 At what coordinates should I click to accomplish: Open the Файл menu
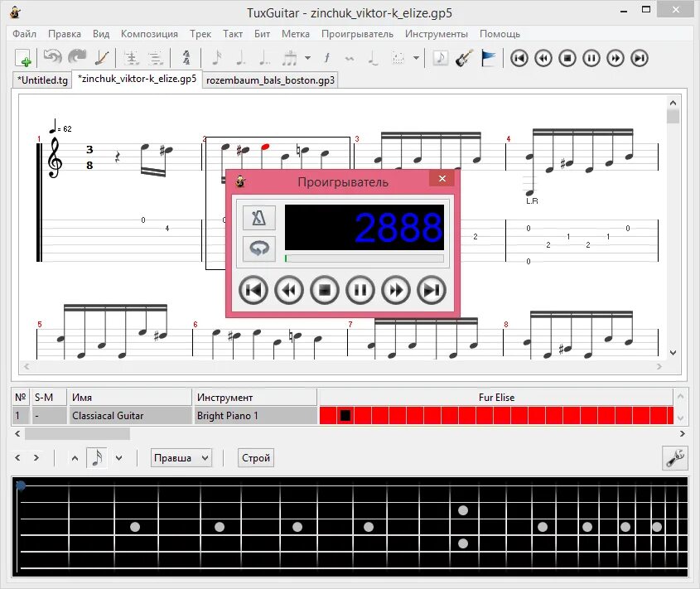pos(25,34)
